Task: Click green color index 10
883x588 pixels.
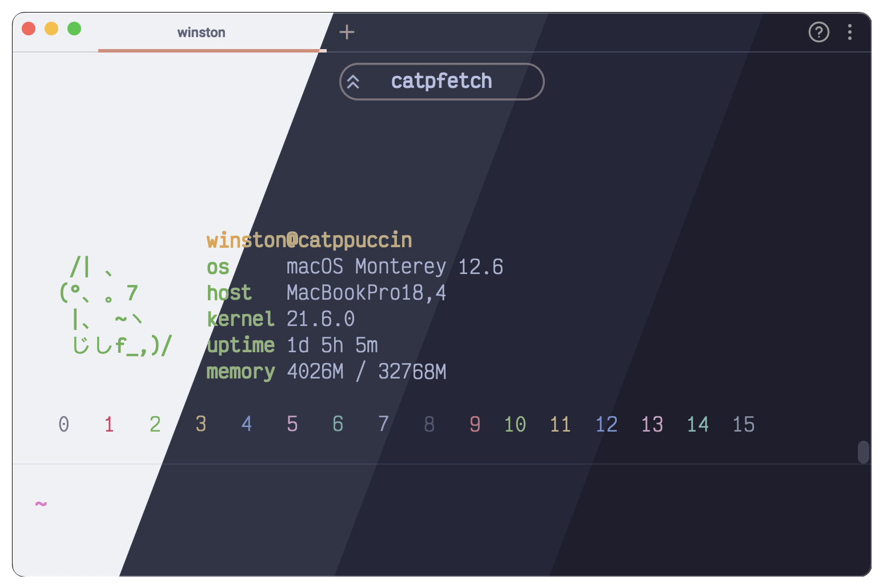Action: pyautogui.click(x=515, y=424)
